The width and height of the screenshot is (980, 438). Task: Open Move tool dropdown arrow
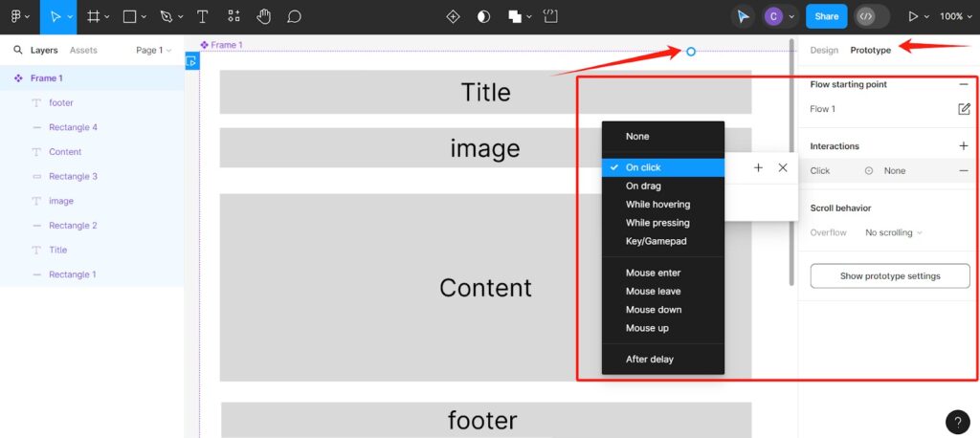(x=69, y=17)
